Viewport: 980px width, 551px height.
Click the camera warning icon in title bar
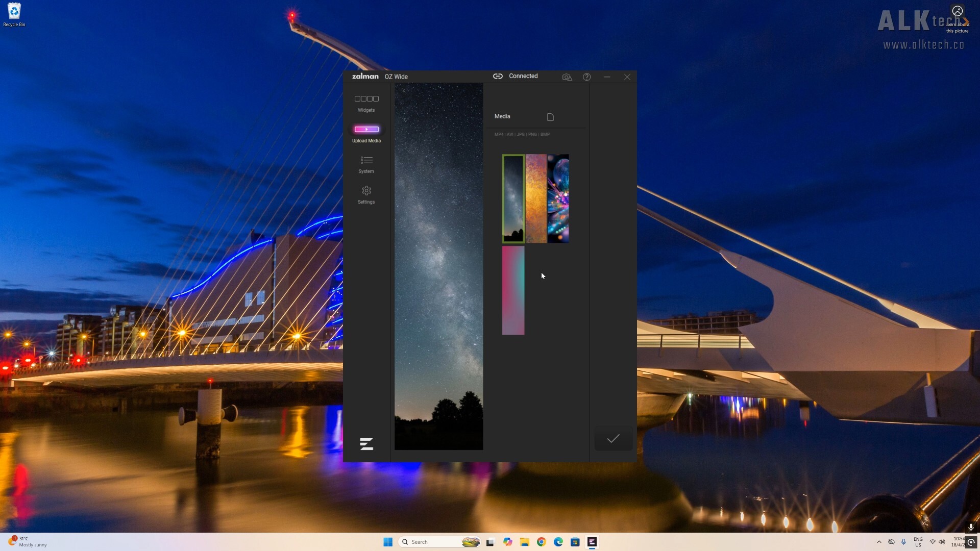[x=567, y=77]
